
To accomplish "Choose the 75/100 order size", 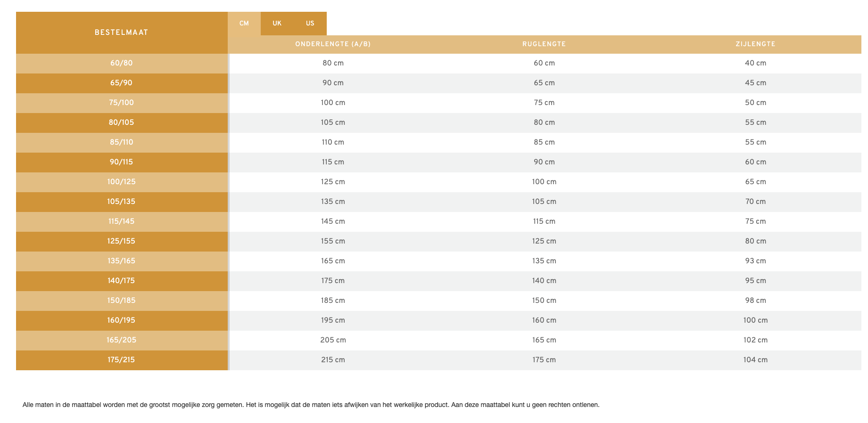I will (x=122, y=103).
